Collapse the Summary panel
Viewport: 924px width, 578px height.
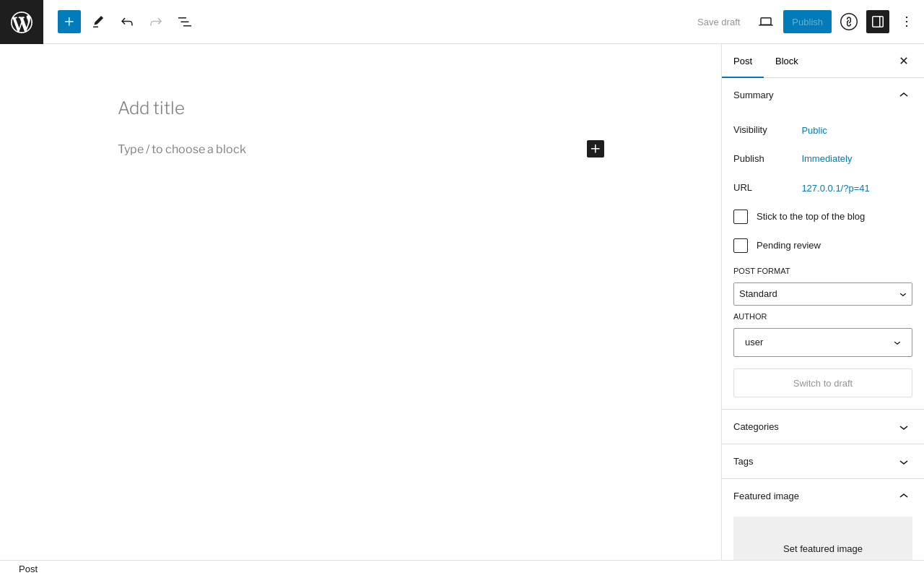tap(823, 95)
